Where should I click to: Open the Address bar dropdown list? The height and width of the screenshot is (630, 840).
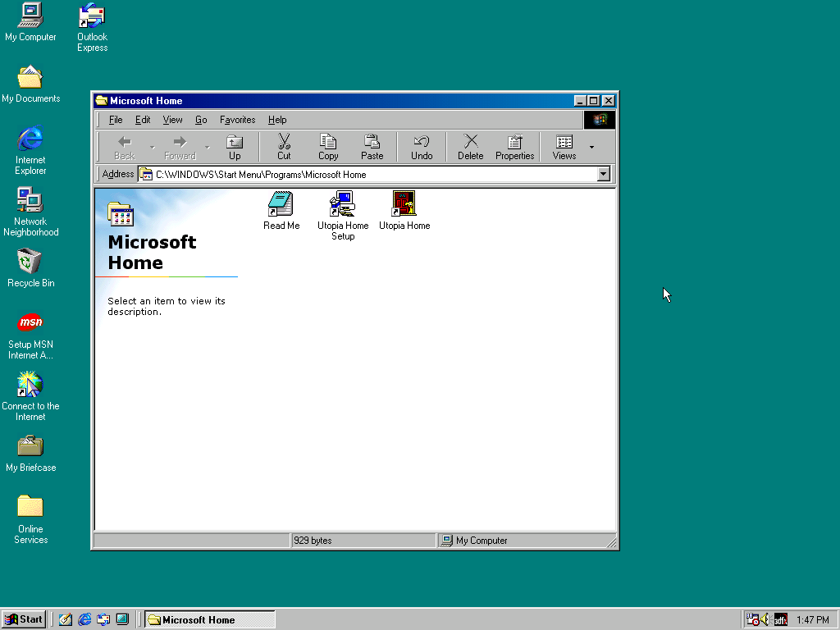coord(604,174)
